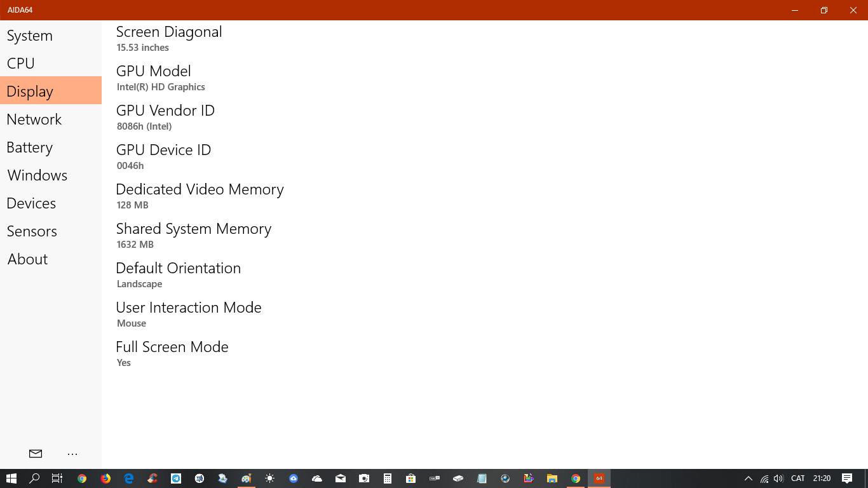Click the value 15.53 inches
This screenshot has height=488, width=868.
pyautogui.click(x=143, y=48)
